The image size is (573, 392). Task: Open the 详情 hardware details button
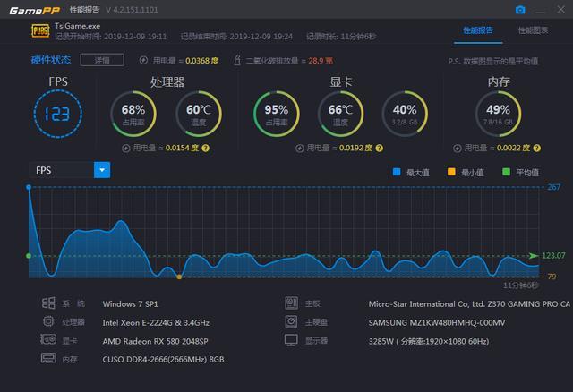tap(102, 60)
